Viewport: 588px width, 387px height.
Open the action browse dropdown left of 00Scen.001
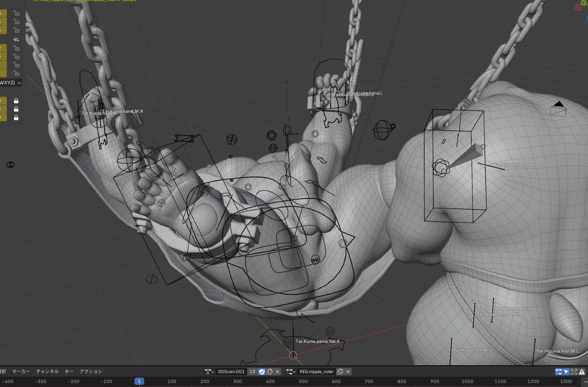[x=209, y=372]
